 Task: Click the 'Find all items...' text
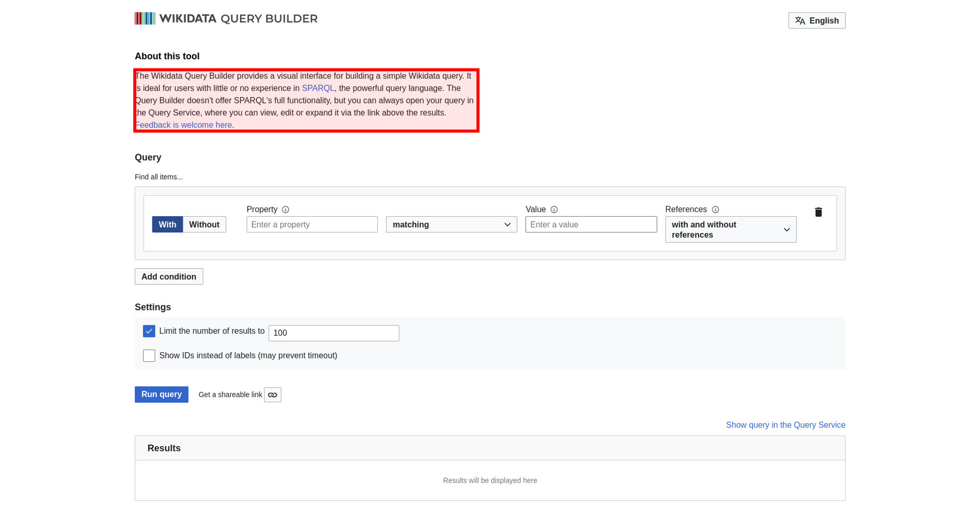pyautogui.click(x=159, y=177)
